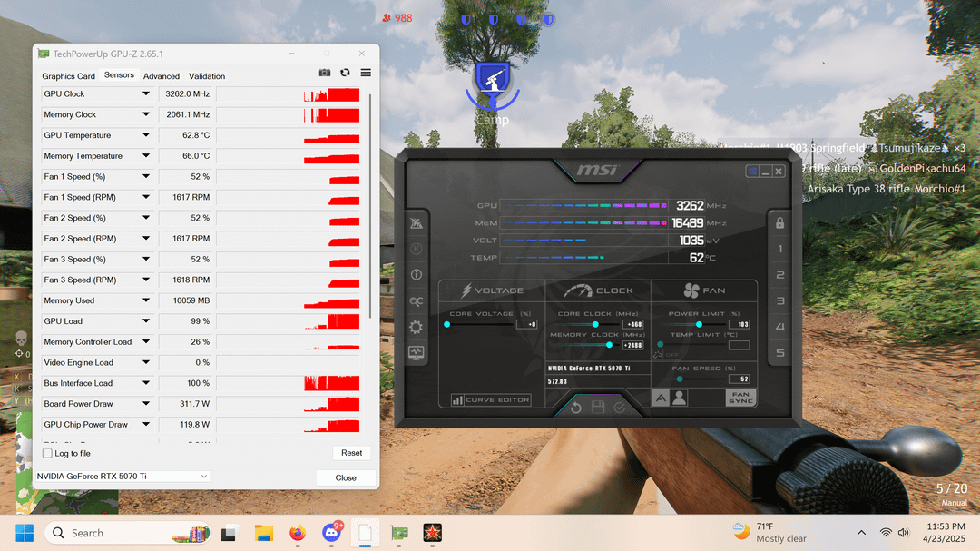Open Firefox from the taskbar

[x=298, y=533]
